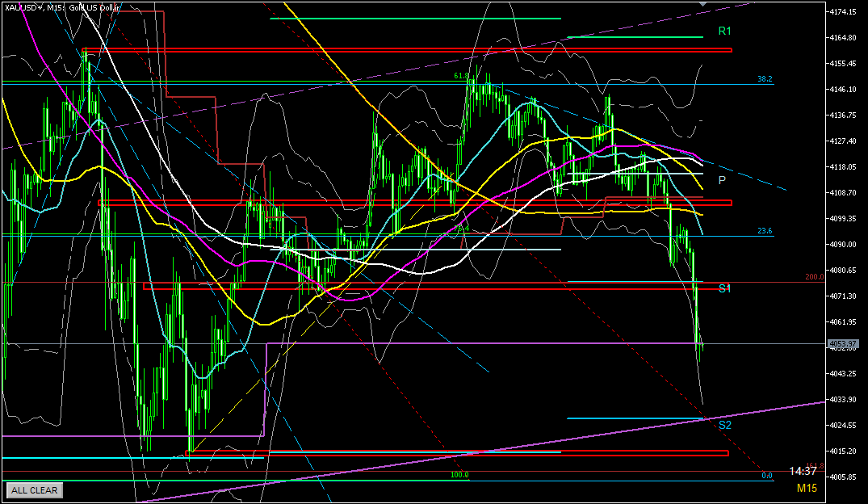Click the S1 support level label
This screenshot has height=504, width=868.
tap(724, 288)
